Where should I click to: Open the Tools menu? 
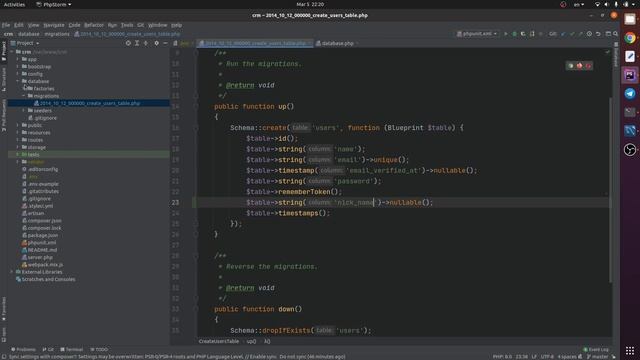tap(127, 25)
